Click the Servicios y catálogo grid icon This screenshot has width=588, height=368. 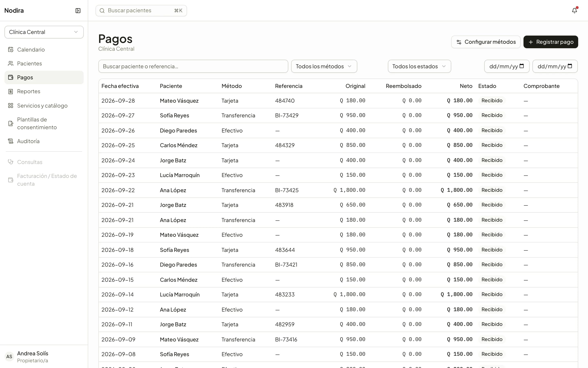(x=11, y=106)
